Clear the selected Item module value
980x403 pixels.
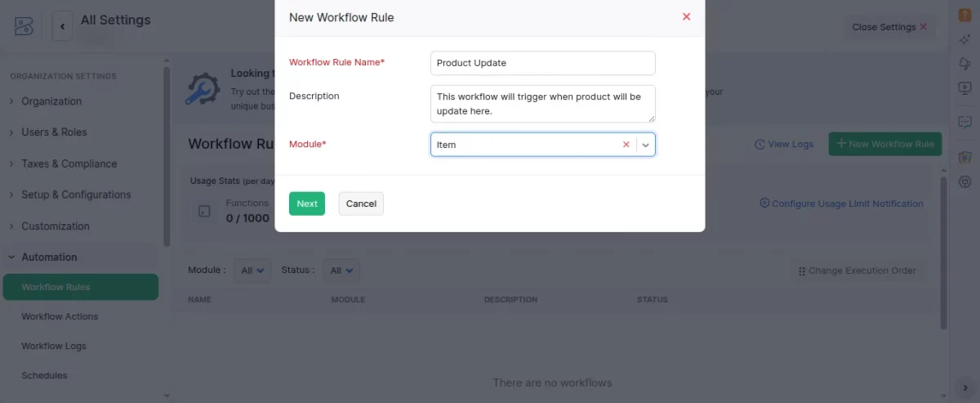pos(626,145)
